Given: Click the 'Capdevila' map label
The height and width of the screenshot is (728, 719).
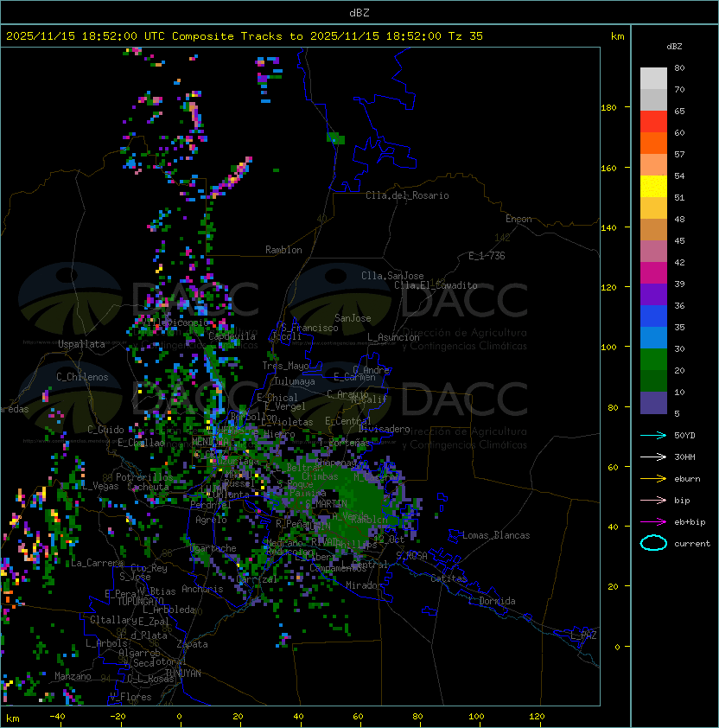Looking at the screenshot, I should coord(232,336).
